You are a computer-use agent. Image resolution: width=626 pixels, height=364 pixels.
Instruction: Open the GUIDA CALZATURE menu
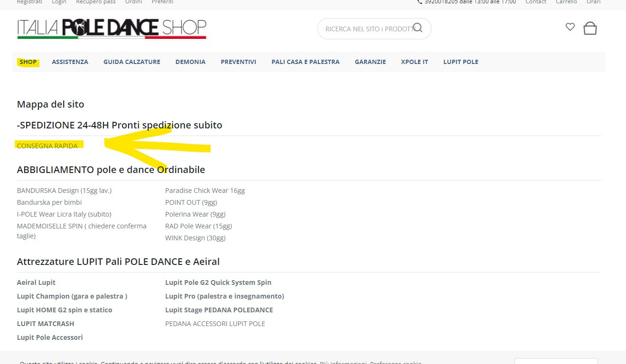(x=132, y=62)
